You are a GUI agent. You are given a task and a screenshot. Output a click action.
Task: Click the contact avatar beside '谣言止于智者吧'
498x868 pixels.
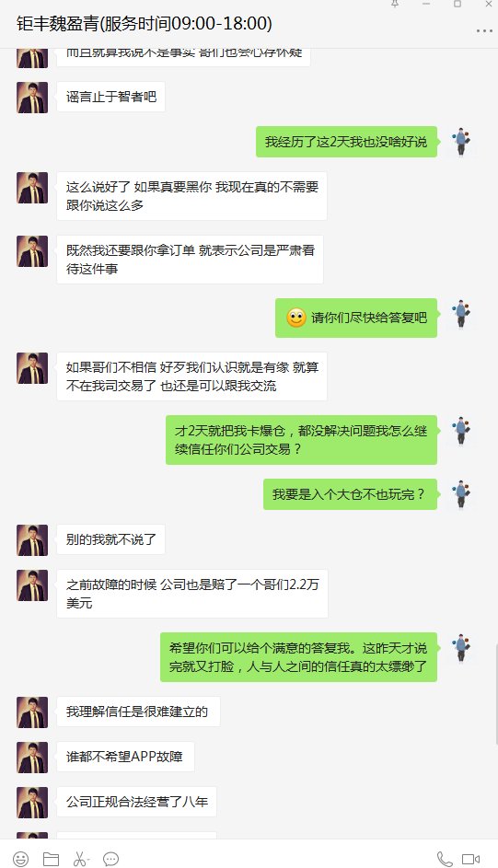click(32, 98)
